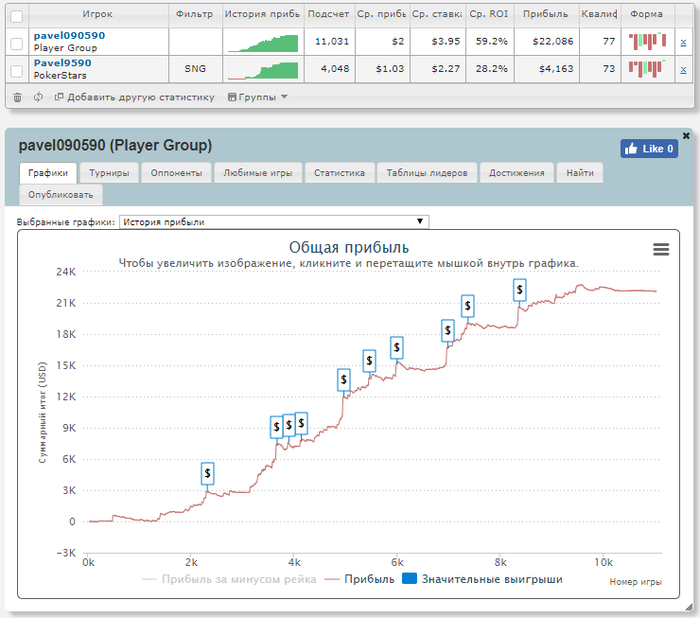This screenshot has height=618, width=700.
Task: Click the pavel090590 profit history thumbnail
Action: coord(263,43)
